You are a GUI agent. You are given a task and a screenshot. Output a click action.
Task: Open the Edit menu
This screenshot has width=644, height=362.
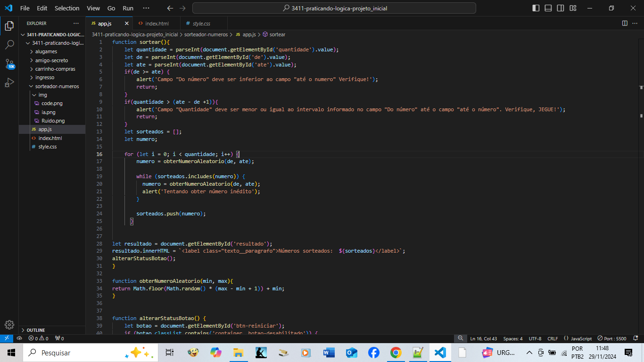click(x=42, y=8)
